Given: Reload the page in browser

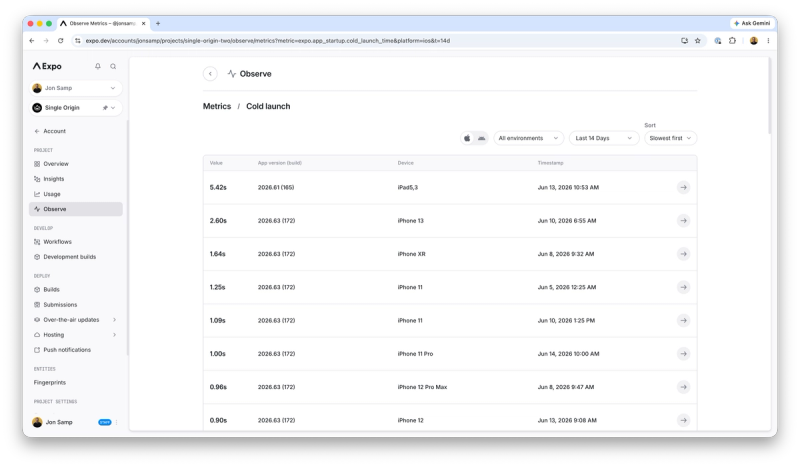Looking at the screenshot, I should tap(60, 40).
